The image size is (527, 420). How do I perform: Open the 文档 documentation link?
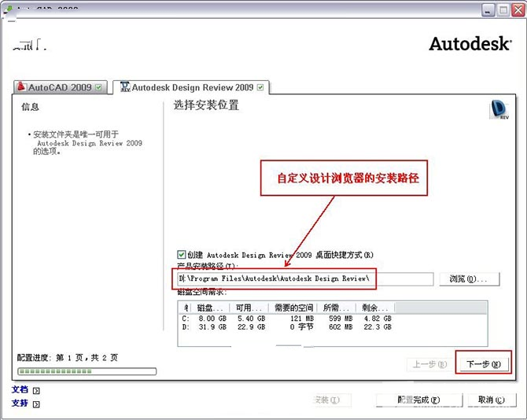[x=20, y=389]
